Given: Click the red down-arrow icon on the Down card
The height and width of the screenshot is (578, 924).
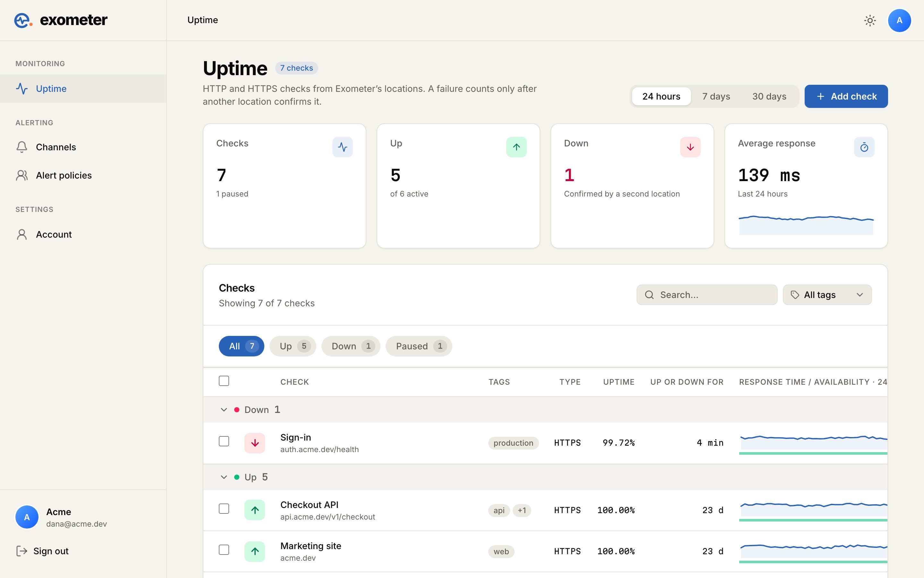Looking at the screenshot, I should click(690, 147).
